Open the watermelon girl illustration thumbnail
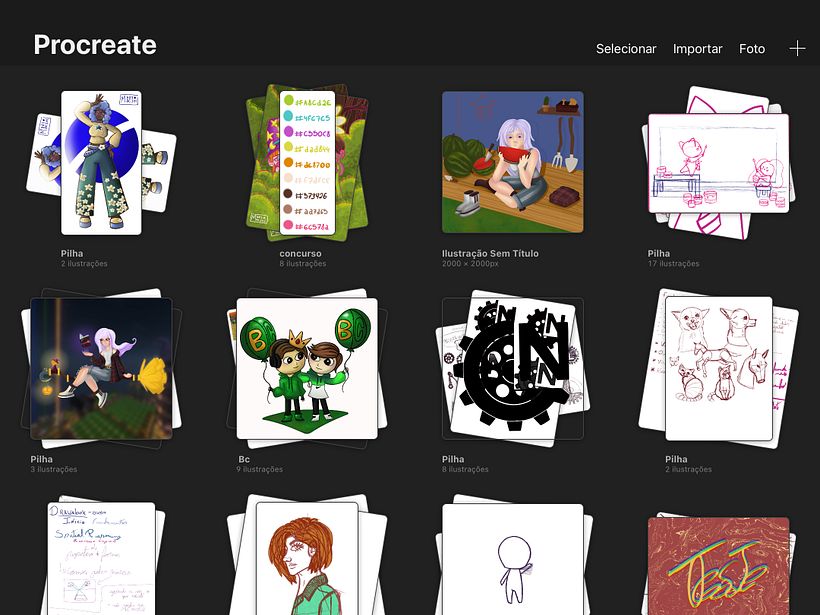 pos(512,162)
